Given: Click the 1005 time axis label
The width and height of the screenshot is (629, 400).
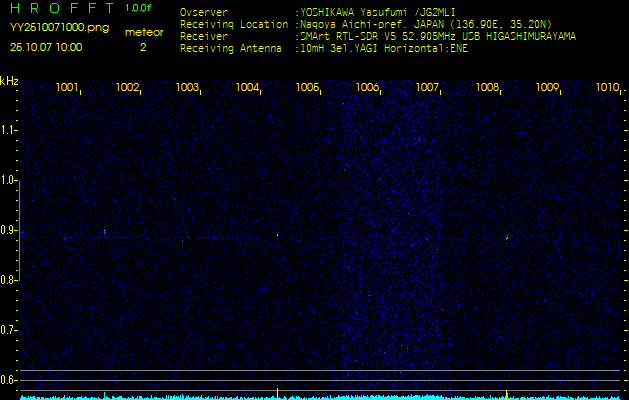Looking at the screenshot, I should (x=307, y=87).
